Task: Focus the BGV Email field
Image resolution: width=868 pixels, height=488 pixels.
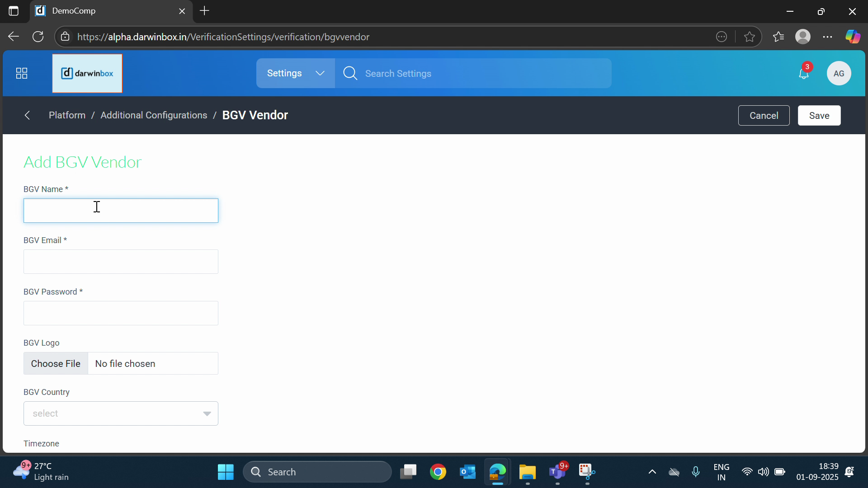Action: pos(121,262)
